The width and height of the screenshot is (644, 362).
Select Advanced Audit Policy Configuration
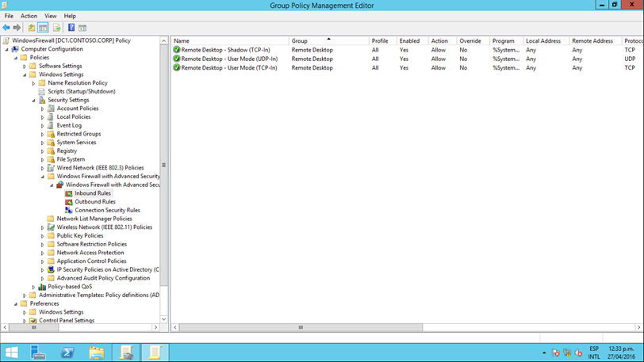[x=103, y=278]
